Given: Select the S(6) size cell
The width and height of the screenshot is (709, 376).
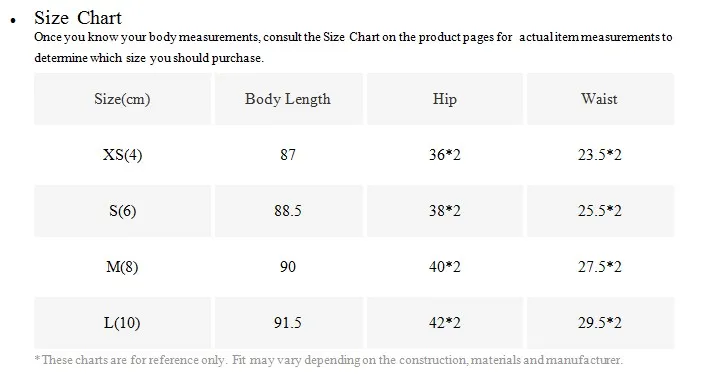Looking at the screenshot, I should click(122, 211).
